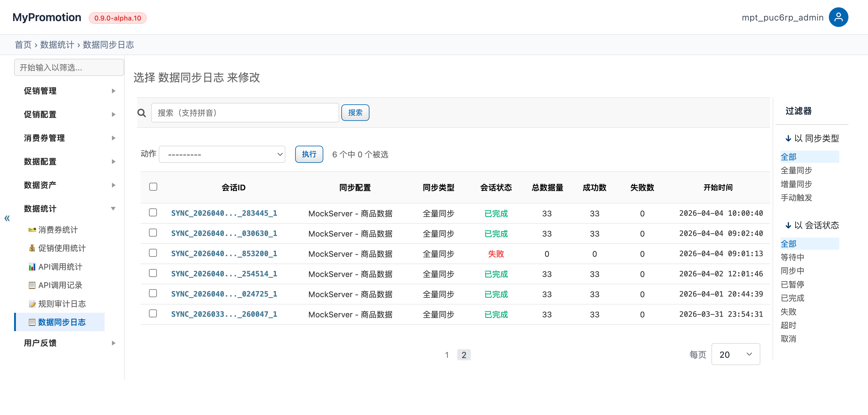Toggle the select-all checkbox in table header

pyautogui.click(x=153, y=187)
